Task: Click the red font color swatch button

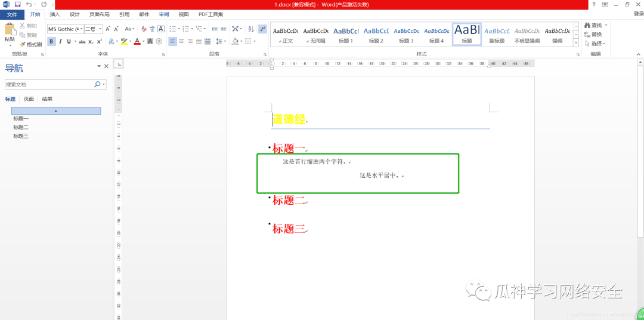Action: tap(137, 42)
